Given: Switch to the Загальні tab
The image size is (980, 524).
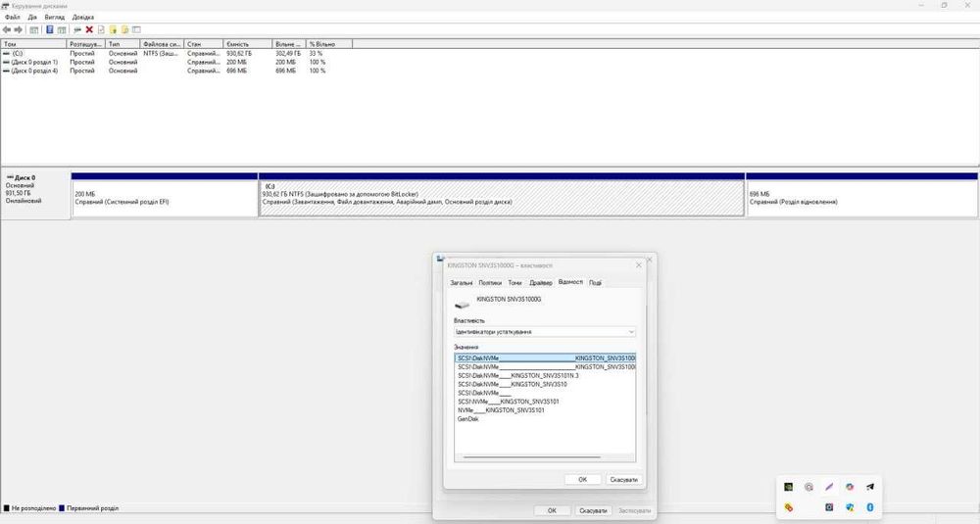Looking at the screenshot, I should [x=462, y=283].
